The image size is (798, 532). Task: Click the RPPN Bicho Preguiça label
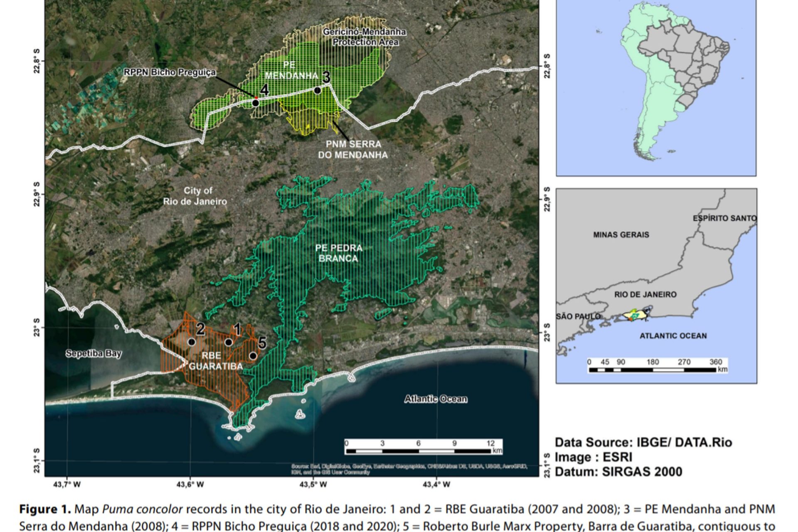tap(170, 72)
